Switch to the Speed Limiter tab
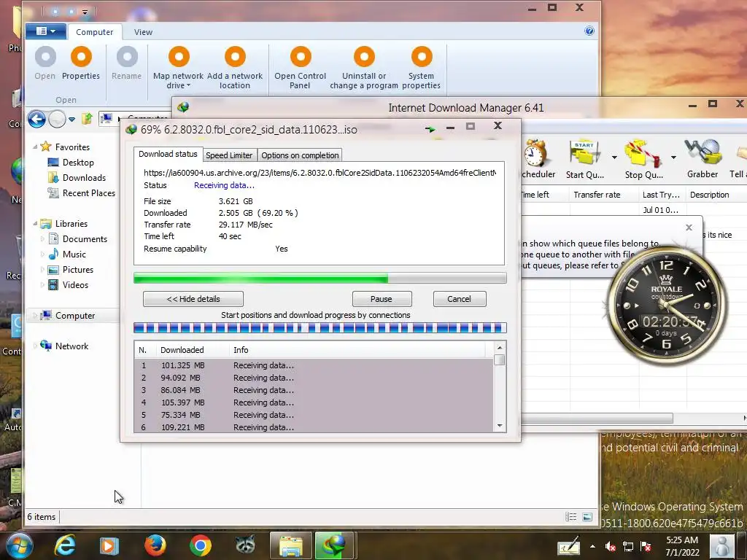Image resolution: width=747 pixels, height=560 pixels. coord(229,155)
